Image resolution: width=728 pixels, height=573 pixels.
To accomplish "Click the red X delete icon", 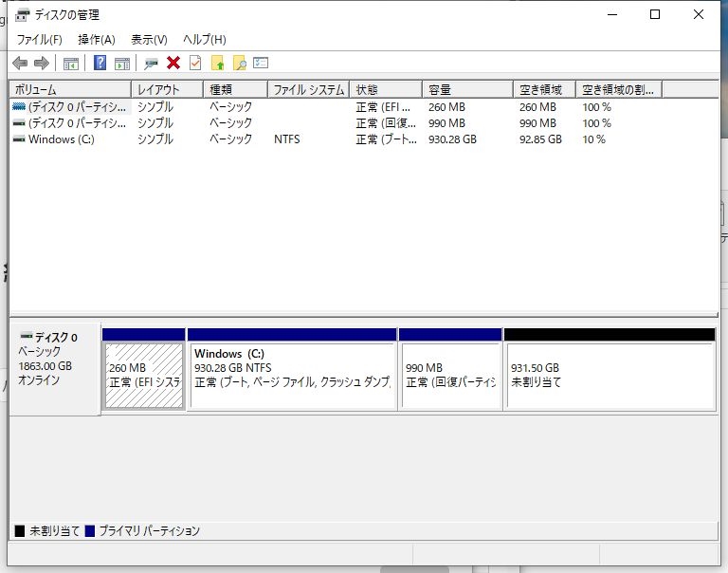I will tap(173, 63).
